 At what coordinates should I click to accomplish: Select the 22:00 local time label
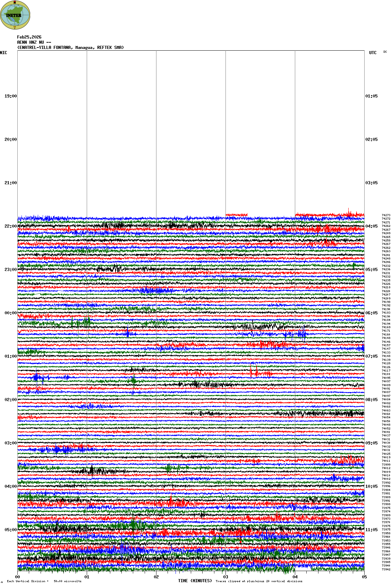click(10, 226)
